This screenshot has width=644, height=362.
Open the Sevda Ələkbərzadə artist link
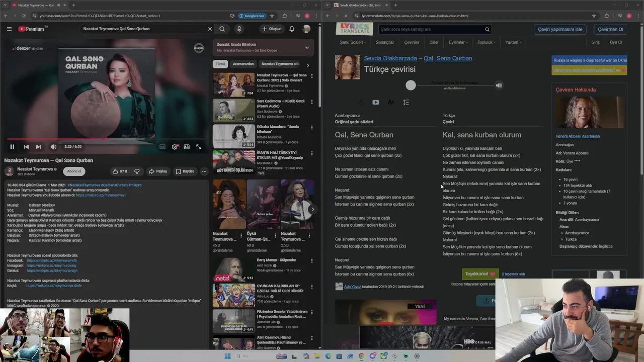point(390,58)
